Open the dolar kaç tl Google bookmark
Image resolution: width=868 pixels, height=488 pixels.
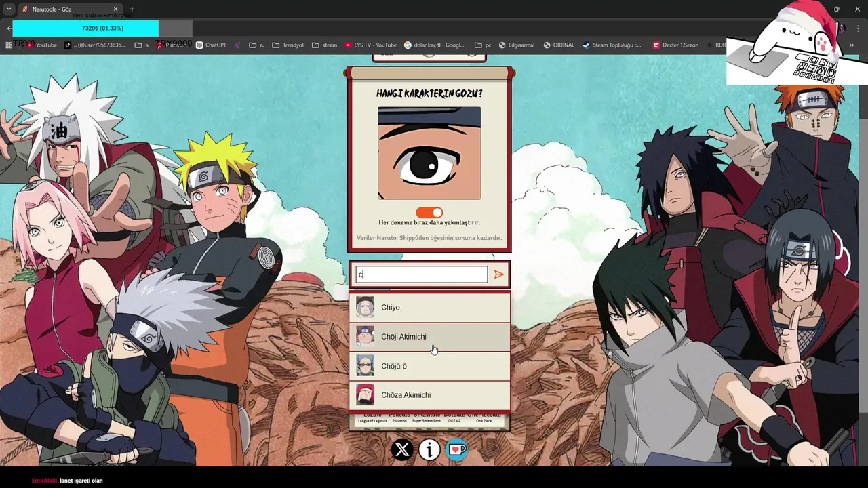[434, 45]
